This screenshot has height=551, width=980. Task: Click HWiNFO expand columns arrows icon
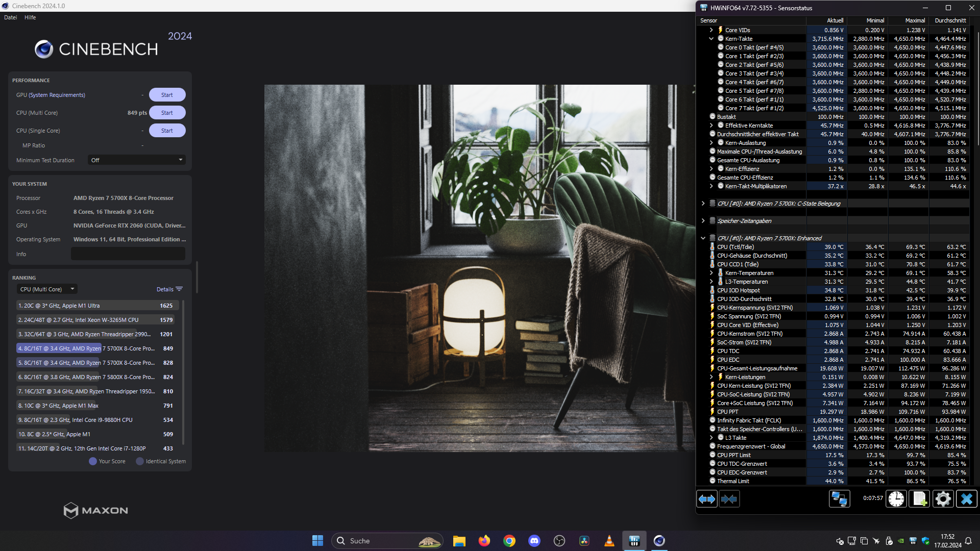point(707,499)
